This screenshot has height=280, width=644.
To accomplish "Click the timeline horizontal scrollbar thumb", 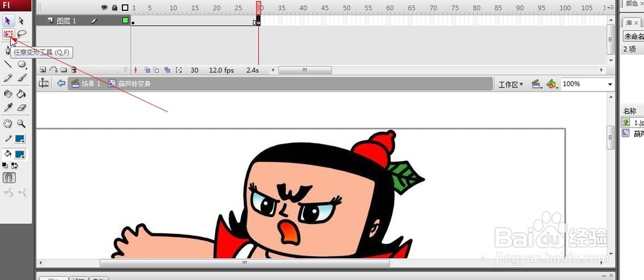I will pyautogui.click(x=305, y=70).
